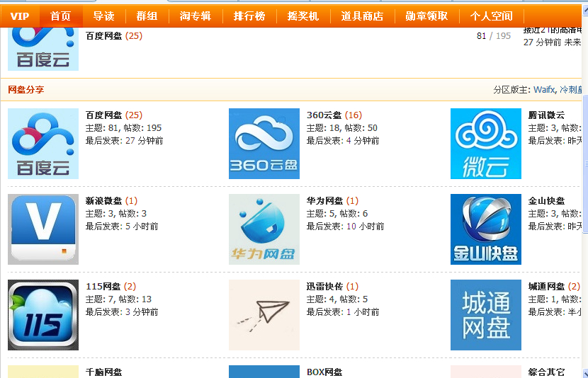588x378 pixels.
Task: Click 新浪微盘 last post time 5 小时前
Action: tap(142, 227)
